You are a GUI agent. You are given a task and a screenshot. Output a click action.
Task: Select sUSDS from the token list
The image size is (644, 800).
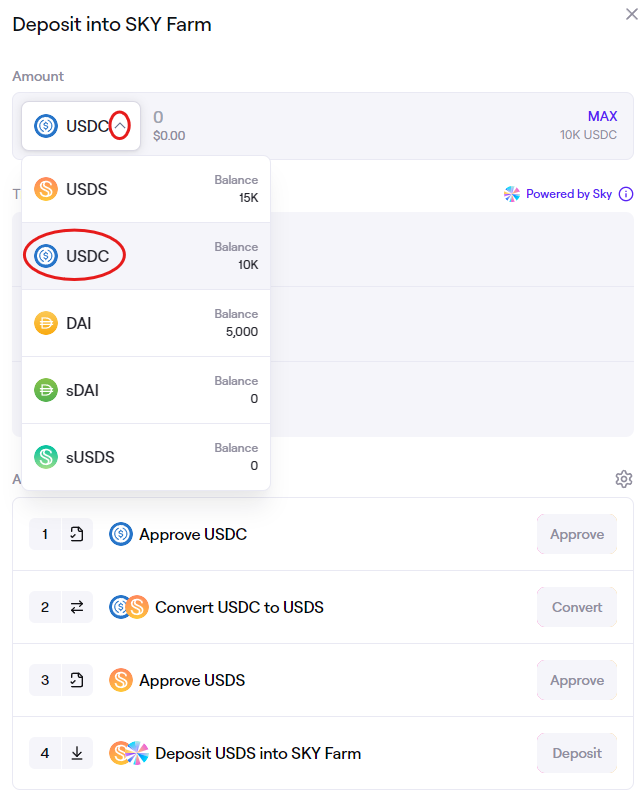(x=146, y=457)
